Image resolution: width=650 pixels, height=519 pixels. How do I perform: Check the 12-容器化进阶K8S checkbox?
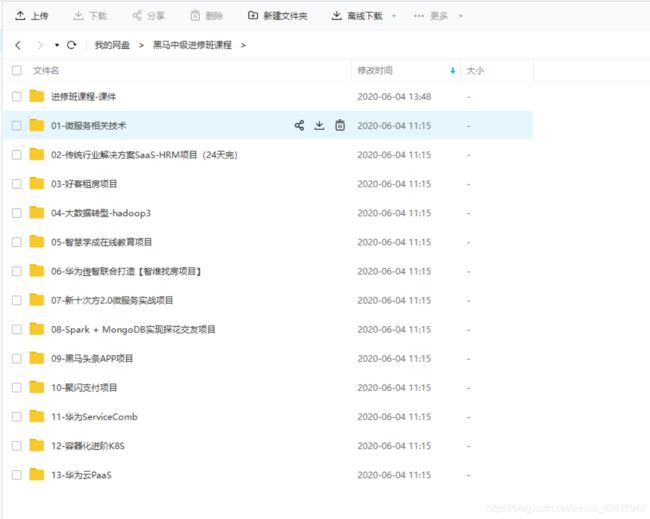coord(17,446)
